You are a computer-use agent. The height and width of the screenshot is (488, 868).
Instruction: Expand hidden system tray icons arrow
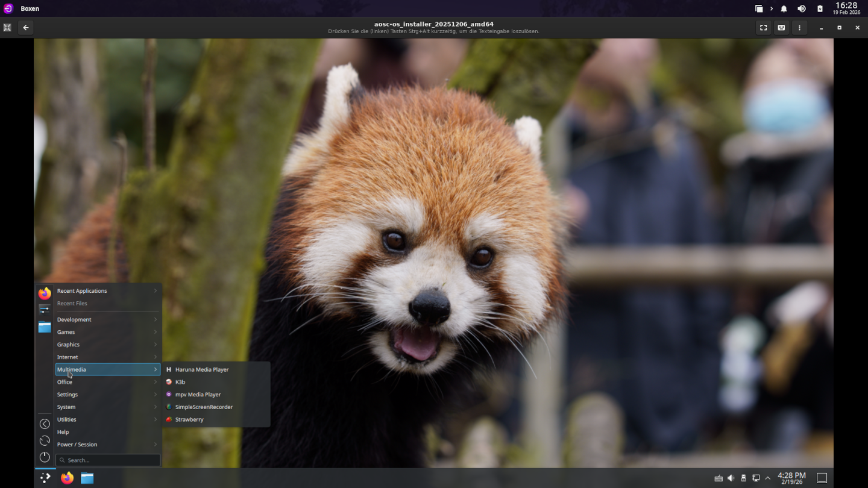[767, 478]
